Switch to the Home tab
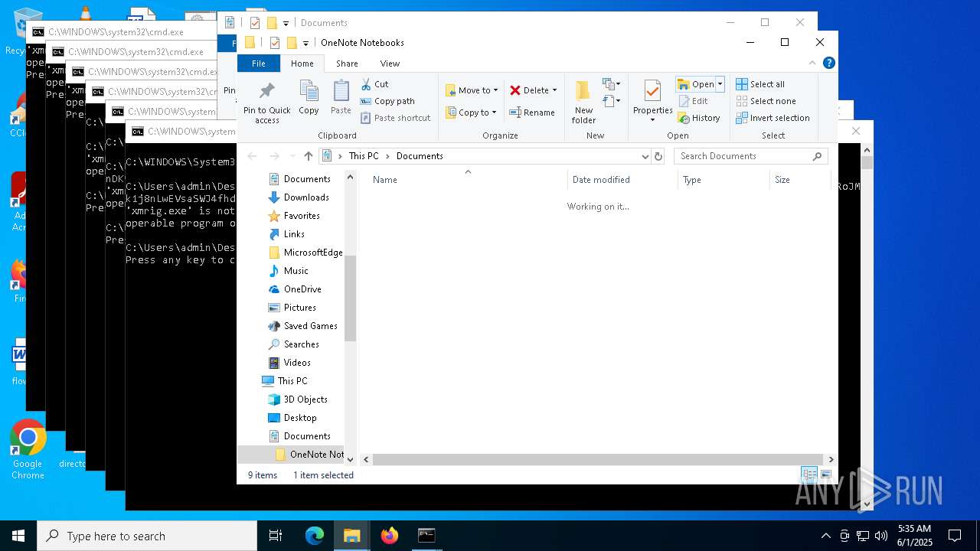Image resolution: width=980 pixels, height=551 pixels. tap(302, 64)
